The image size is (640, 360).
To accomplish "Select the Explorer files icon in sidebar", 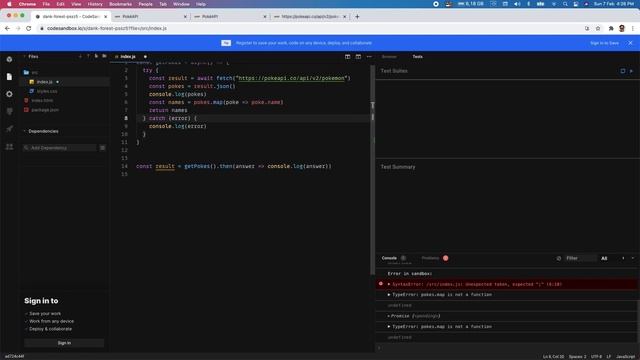I will click(9, 77).
